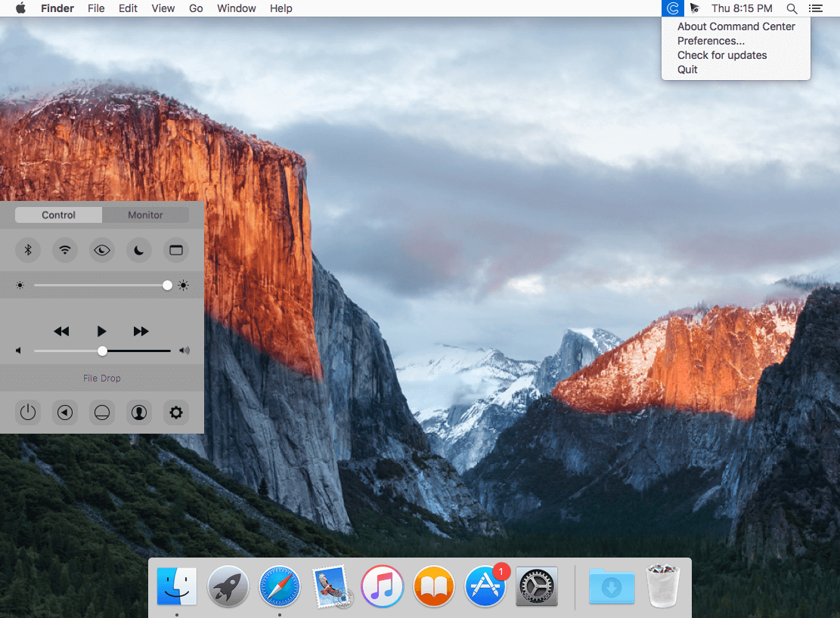840x618 pixels.
Task: Click the brightness slider track
Action: click(x=102, y=286)
